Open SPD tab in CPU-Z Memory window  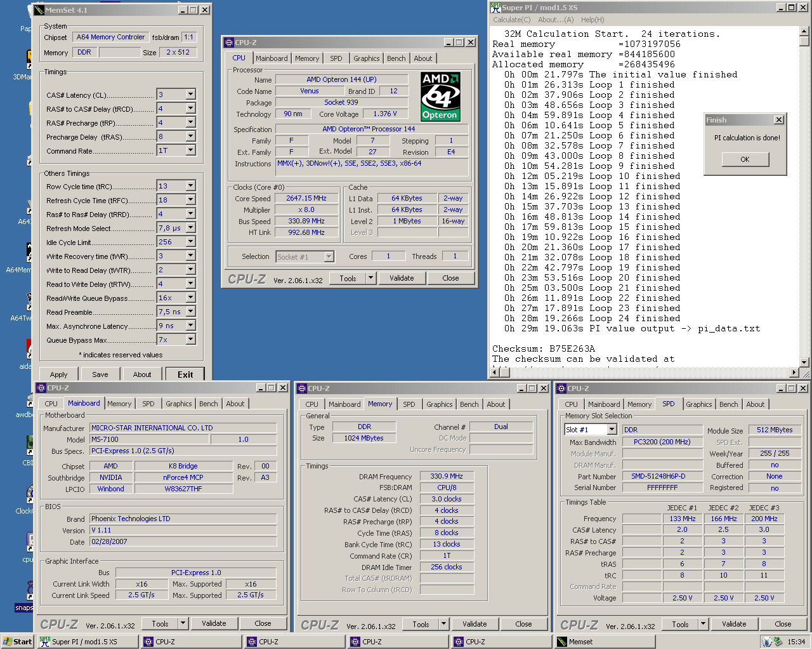click(409, 404)
